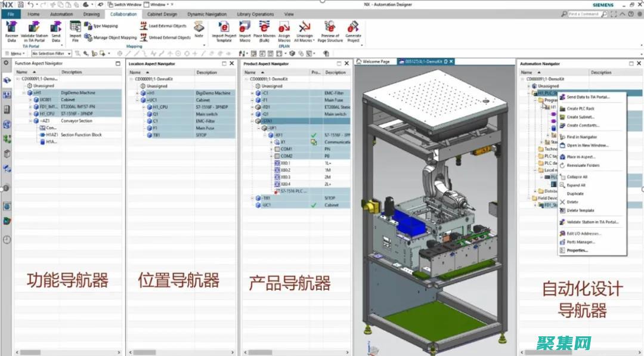The width and height of the screenshot is (644, 356).
Task: Select Create PLC Rack from context menu
Action: pyautogui.click(x=580, y=109)
